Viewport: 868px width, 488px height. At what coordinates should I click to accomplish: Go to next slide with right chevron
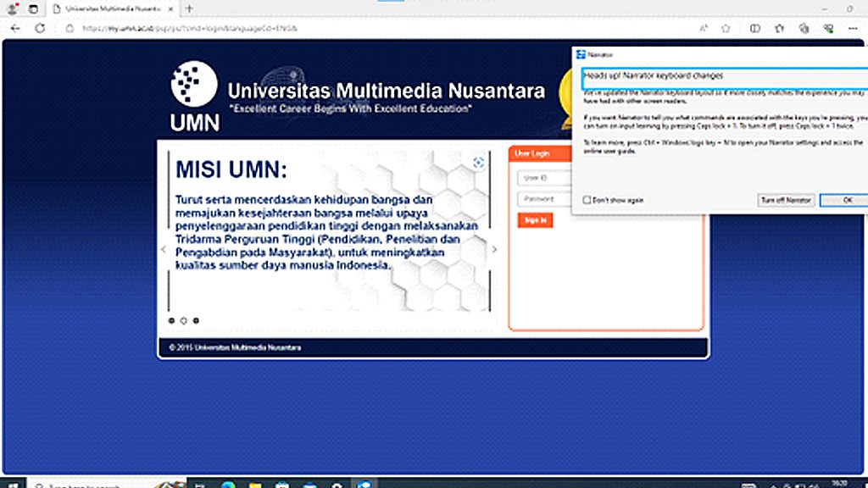point(494,249)
